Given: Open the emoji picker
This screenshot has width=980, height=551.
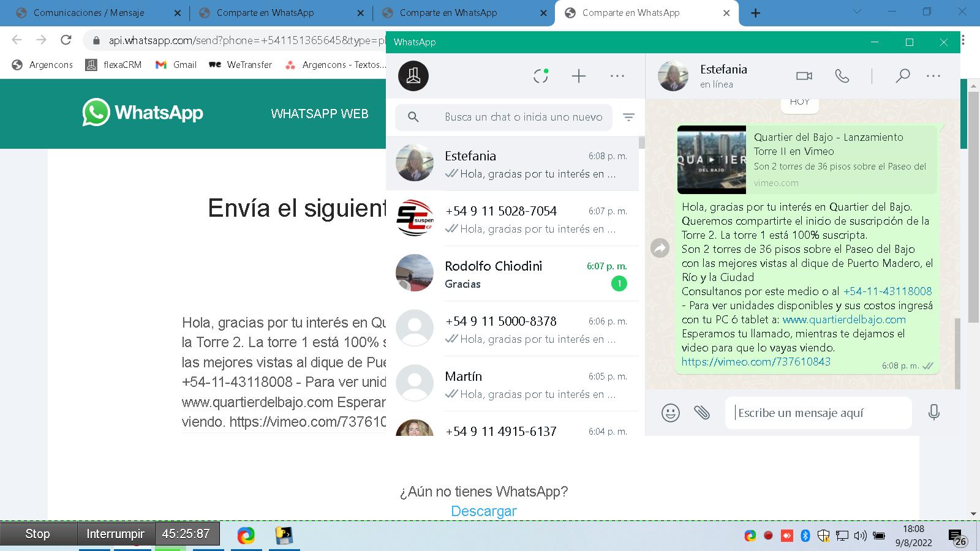Looking at the screenshot, I should pos(671,413).
